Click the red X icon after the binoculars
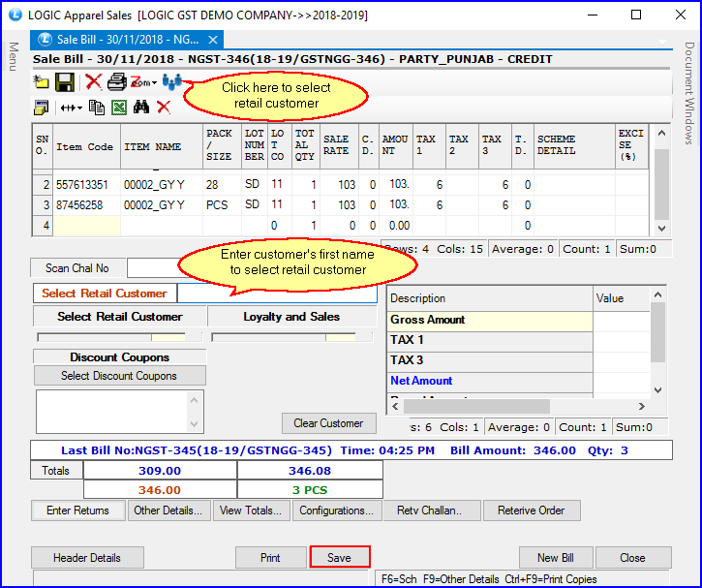Image resolution: width=702 pixels, height=588 pixels. coord(164,107)
